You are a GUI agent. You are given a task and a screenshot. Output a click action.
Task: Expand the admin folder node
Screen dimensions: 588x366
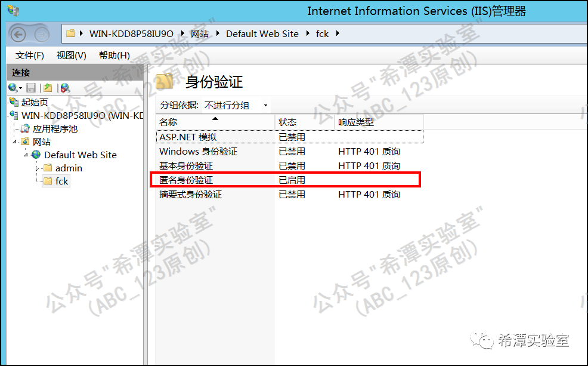(37, 168)
